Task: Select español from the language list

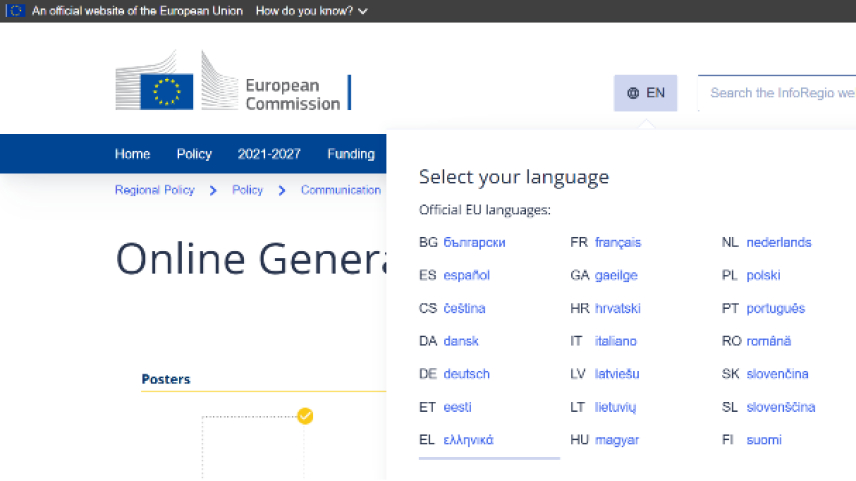Action: point(466,276)
